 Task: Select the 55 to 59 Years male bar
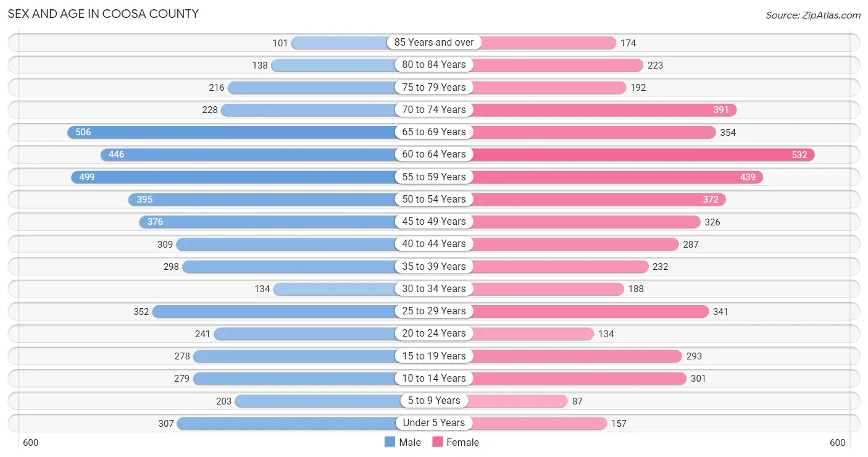pyautogui.click(x=235, y=177)
